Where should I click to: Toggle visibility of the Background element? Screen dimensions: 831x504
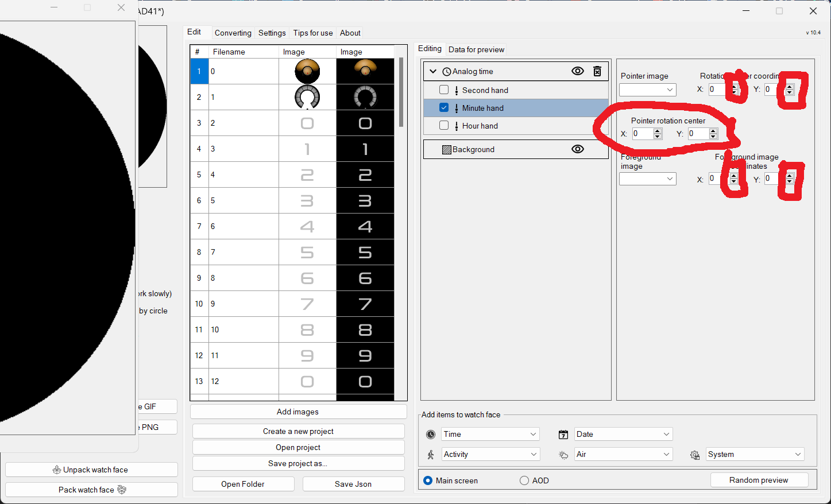click(578, 149)
